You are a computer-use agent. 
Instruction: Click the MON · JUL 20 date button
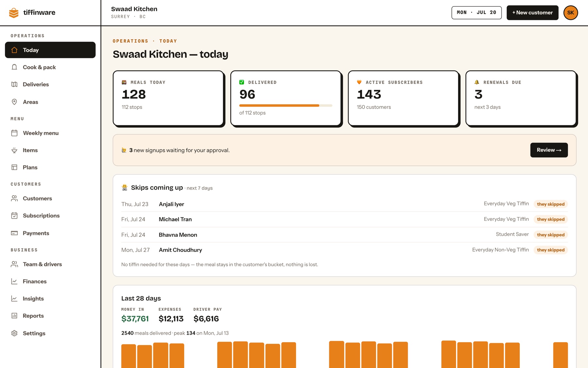tap(477, 13)
